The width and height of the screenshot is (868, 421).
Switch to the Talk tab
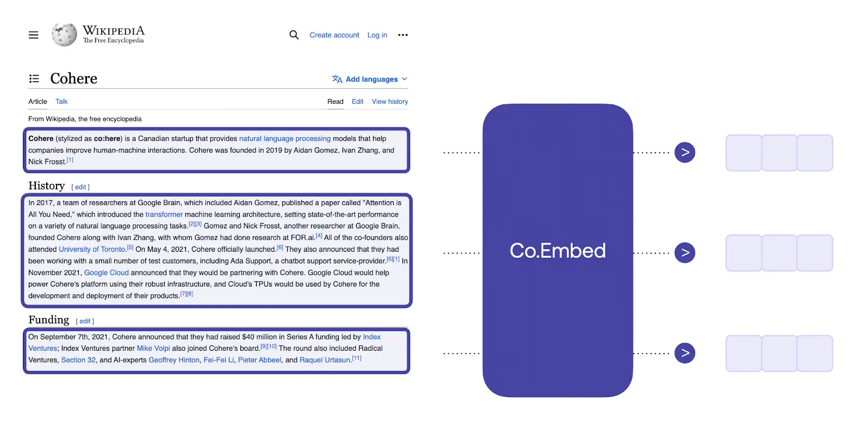point(61,102)
